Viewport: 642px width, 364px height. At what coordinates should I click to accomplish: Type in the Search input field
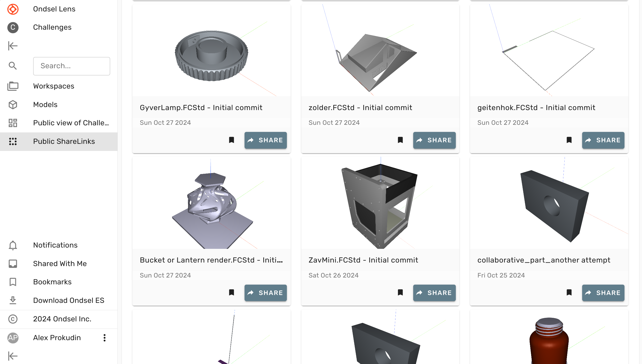pos(72,66)
